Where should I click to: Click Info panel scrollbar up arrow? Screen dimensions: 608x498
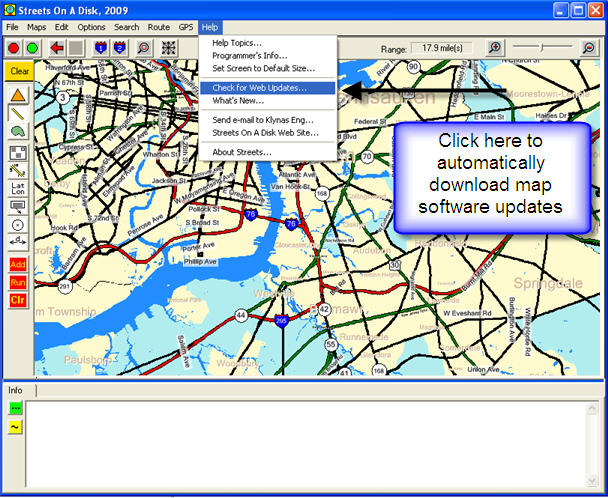point(592,408)
